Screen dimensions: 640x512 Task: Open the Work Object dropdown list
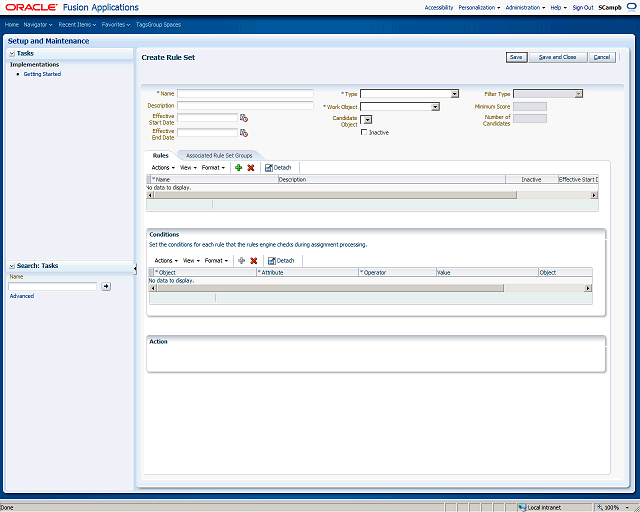click(436, 107)
